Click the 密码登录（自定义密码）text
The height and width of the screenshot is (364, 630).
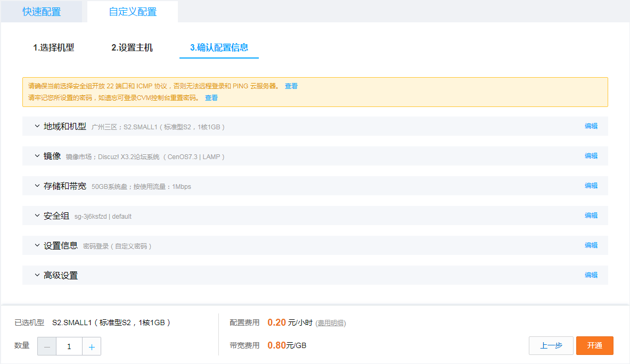point(117,246)
